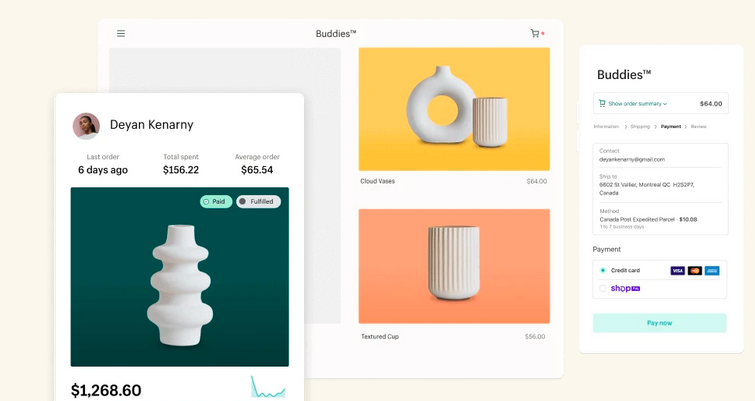
Task: Click the American Express card icon
Action: [x=712, y=271]
